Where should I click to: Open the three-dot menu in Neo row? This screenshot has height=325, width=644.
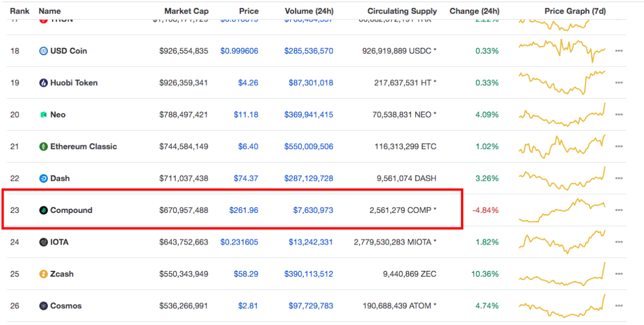(619, 115)
